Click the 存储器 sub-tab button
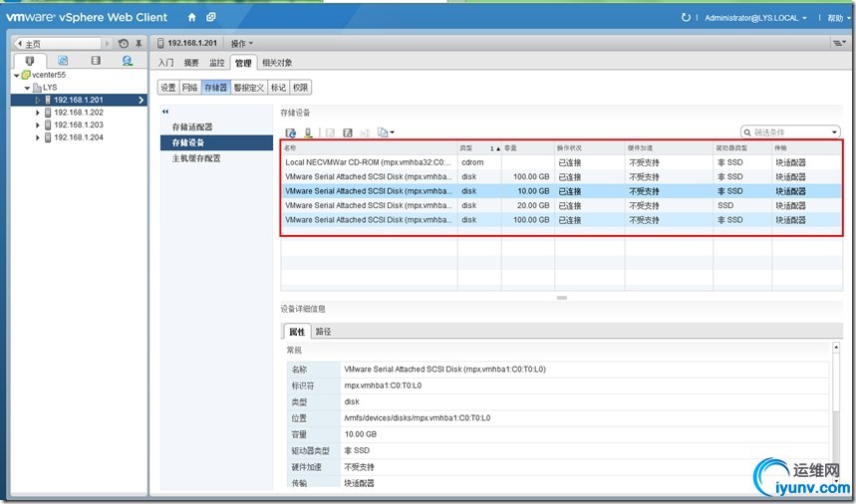Image resolution: width=856 pixels, height=504 pixels. (215, 88)
